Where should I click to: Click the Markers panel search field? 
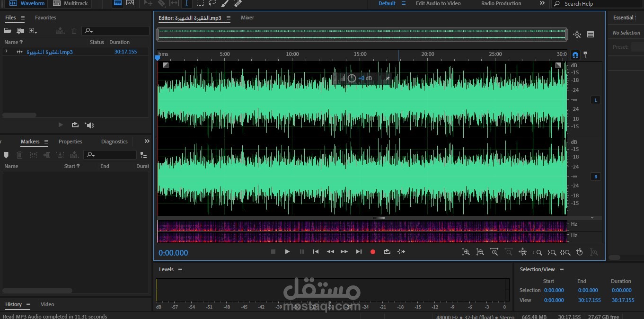[110, 155]
